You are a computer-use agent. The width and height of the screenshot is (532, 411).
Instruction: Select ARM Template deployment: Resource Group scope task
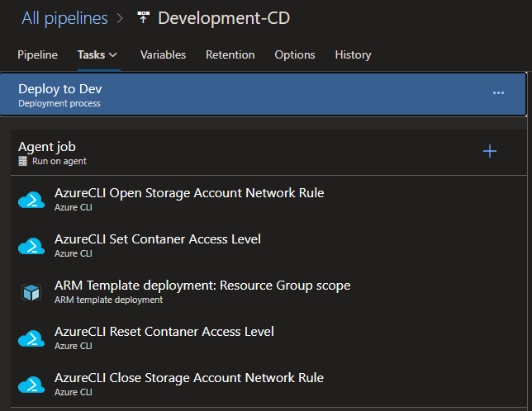pos(268,292)
